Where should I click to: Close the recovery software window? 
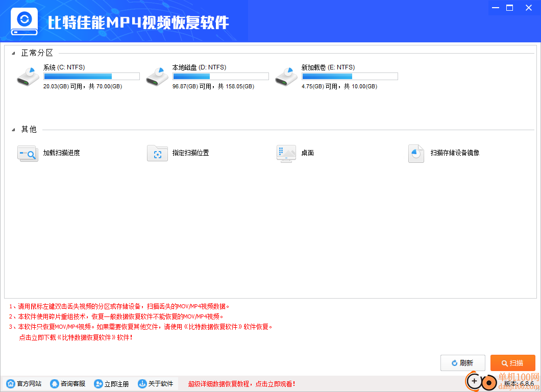(x=529, y=8)
